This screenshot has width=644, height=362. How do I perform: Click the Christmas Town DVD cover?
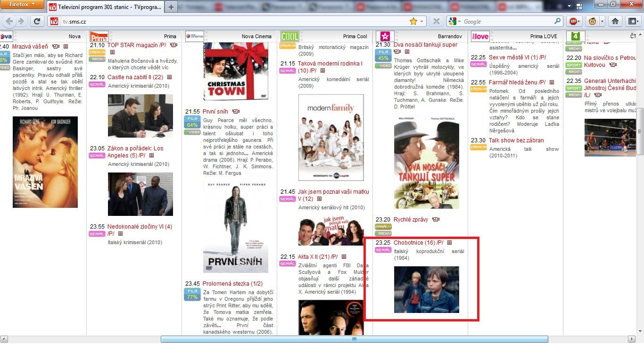pyautogui.click(x=236, y=71)
